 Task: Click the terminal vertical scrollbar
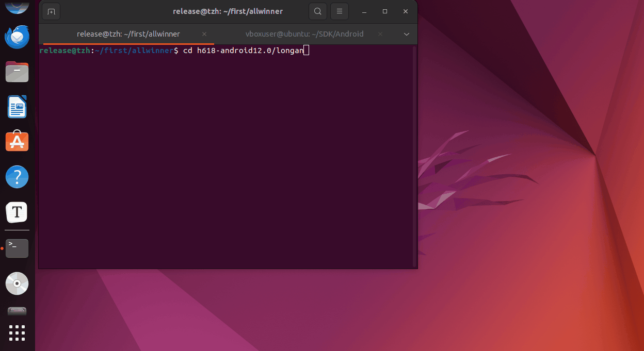[414, 155]
